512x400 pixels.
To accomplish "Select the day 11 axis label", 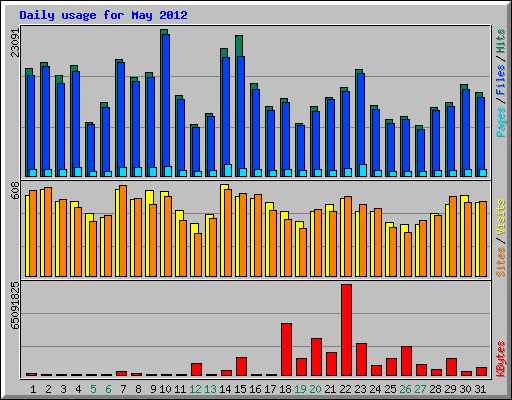I will tap(180, 389).
